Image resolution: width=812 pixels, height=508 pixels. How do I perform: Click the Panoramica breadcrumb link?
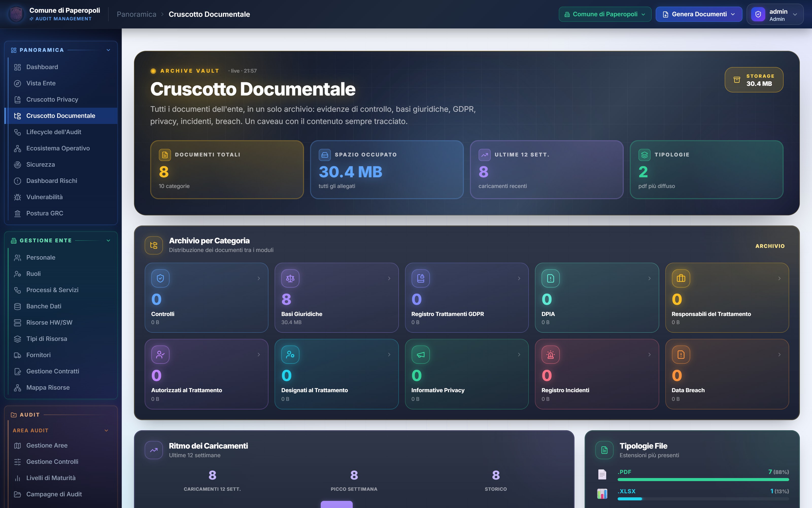coord(137,14)
